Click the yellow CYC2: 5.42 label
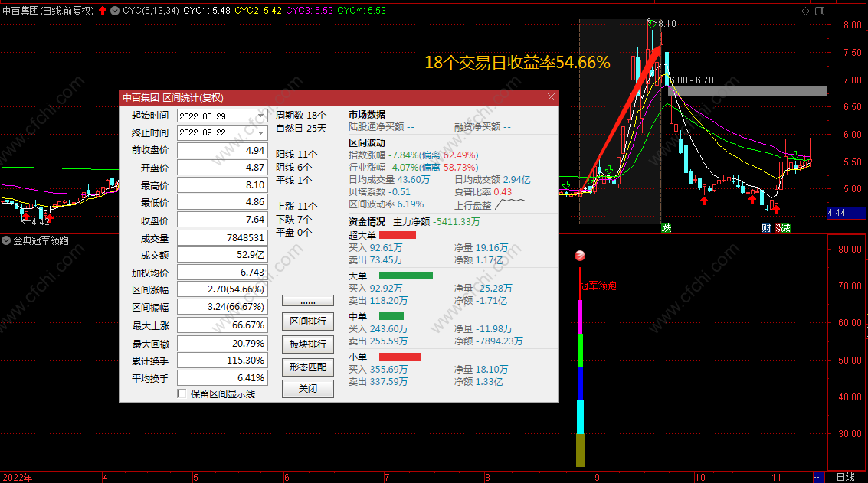 [x=258, y=11]
